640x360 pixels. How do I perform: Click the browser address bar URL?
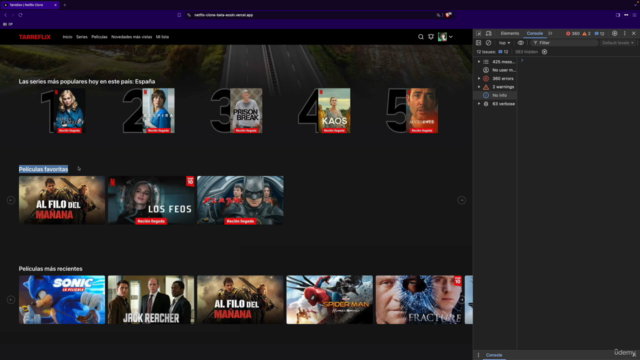click(x=224, y=15)
